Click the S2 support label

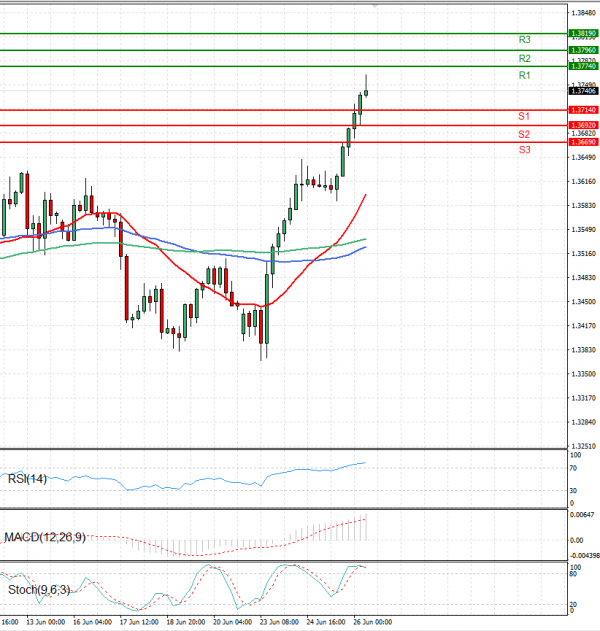tap(524, 134)
